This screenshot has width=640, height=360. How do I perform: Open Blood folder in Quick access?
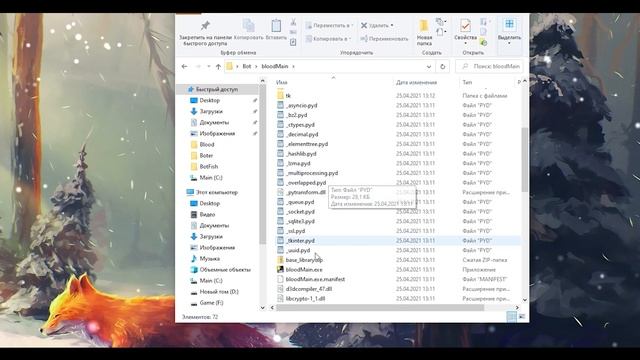point(207,144)
